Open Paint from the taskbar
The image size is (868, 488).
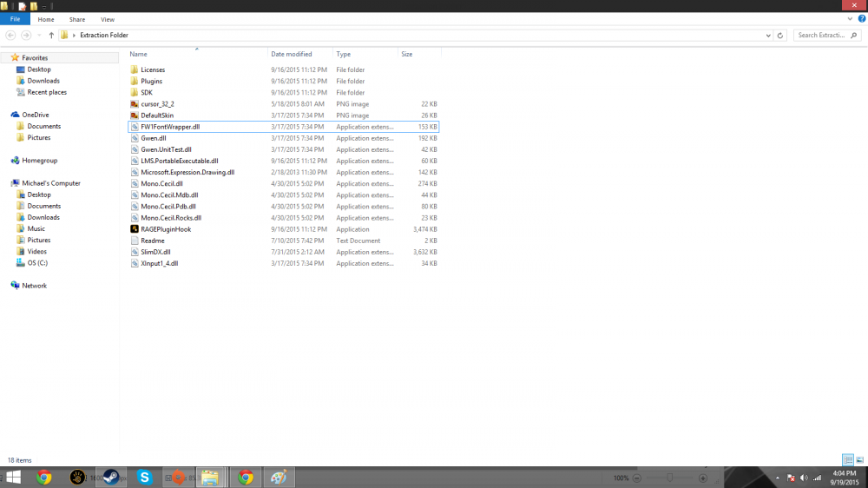click(279, 478)
